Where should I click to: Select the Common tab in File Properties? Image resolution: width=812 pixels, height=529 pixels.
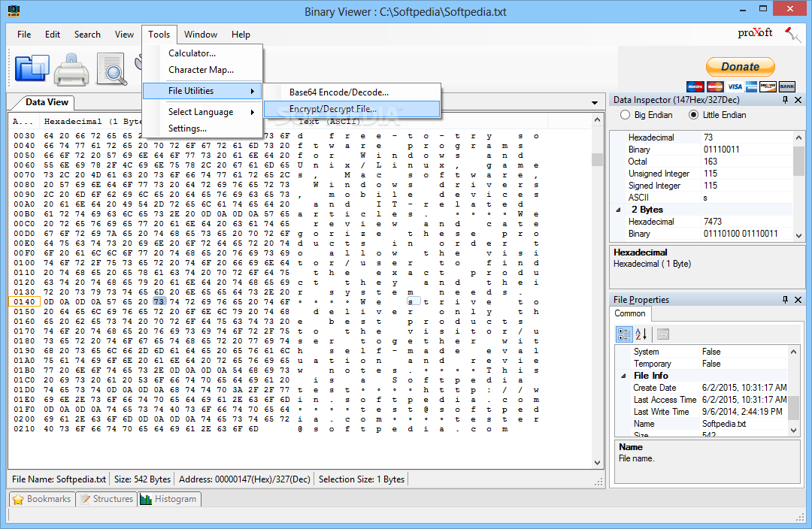(630, 313)
